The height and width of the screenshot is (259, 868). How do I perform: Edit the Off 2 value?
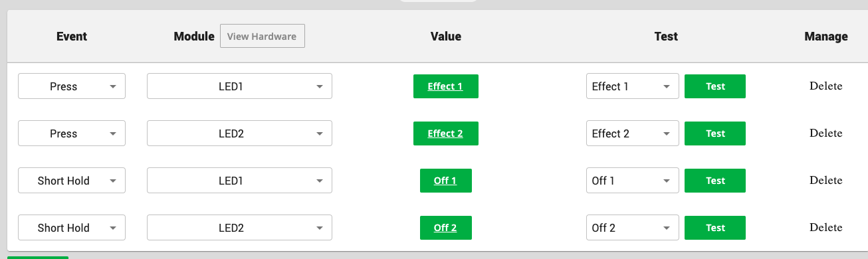[x=445, y=228]
